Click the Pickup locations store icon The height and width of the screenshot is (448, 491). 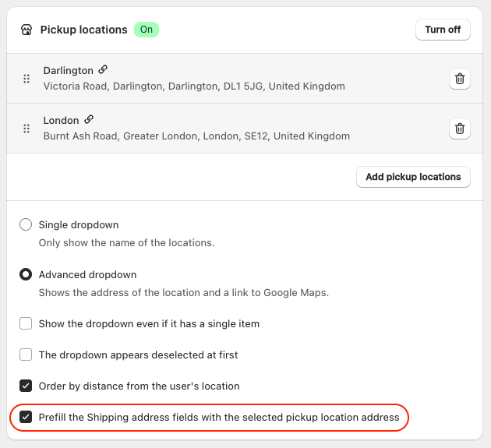[x=26, y=30]
